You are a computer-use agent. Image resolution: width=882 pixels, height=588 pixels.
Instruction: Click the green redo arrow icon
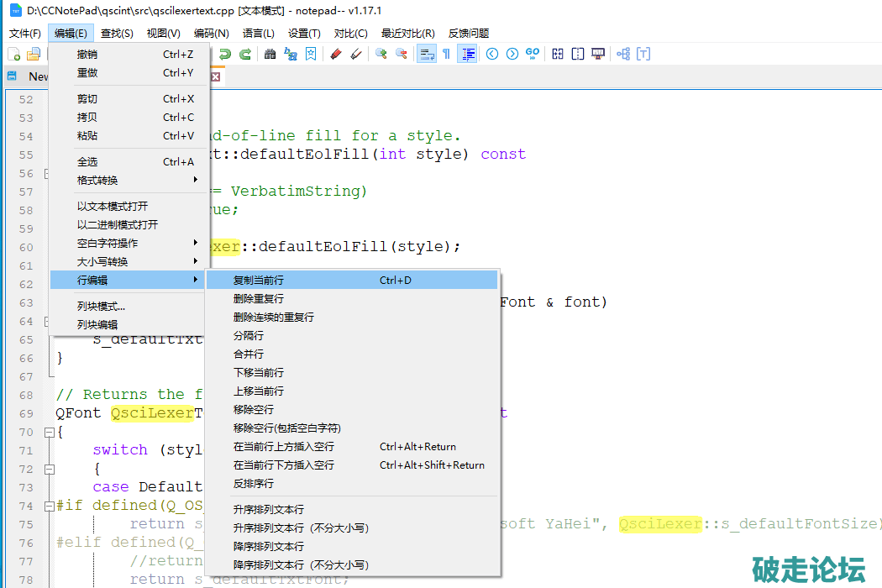click(x=245, y=54)
